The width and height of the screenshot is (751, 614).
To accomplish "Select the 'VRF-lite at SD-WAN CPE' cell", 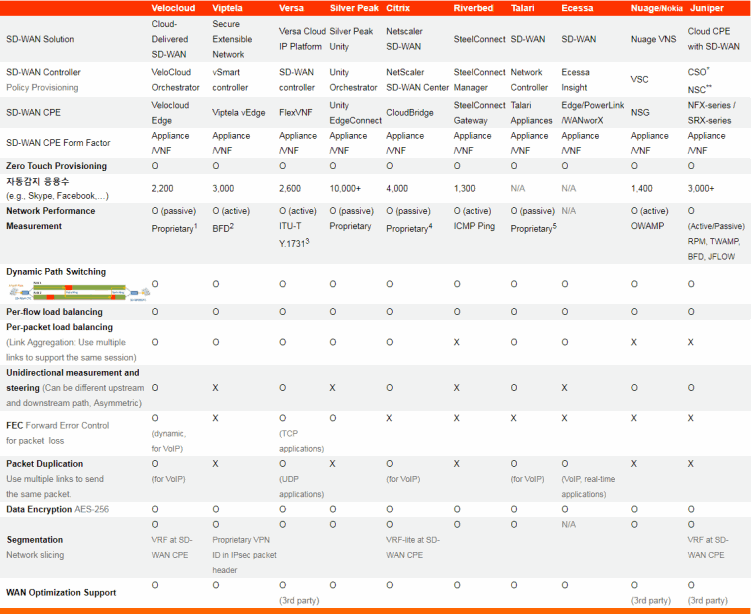I will (413, 547).
